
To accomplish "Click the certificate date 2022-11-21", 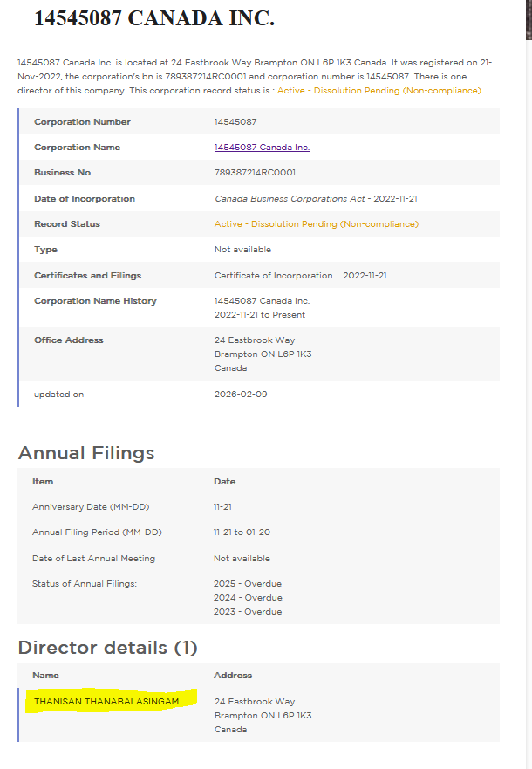I will tap(365, 276).
